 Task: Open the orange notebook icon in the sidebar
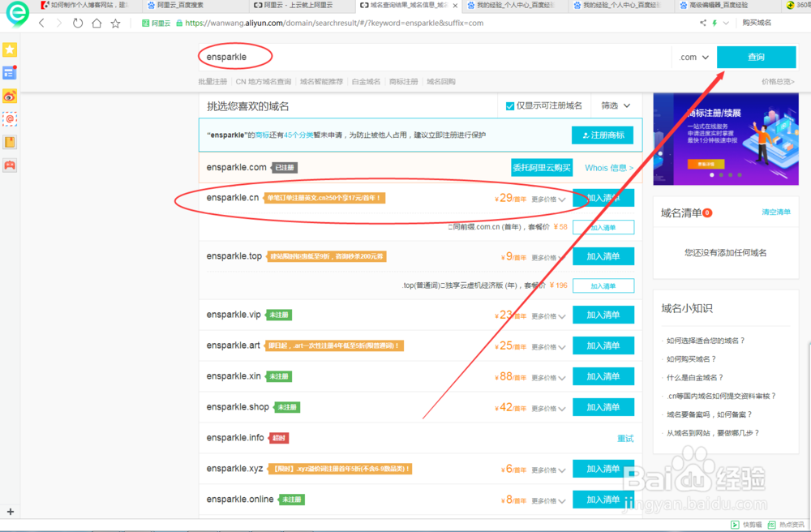click(x=10, y=142)
